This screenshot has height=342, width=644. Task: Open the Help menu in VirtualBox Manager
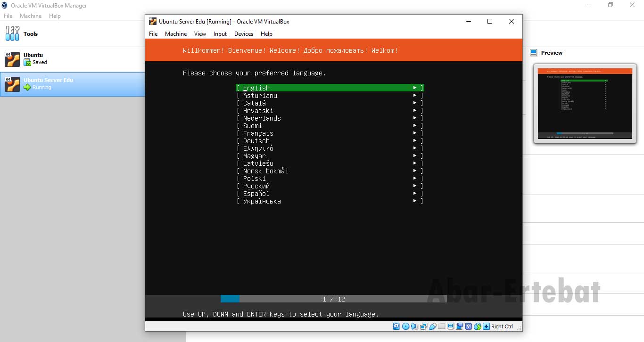pyautogui.click(x=55, y=16)
